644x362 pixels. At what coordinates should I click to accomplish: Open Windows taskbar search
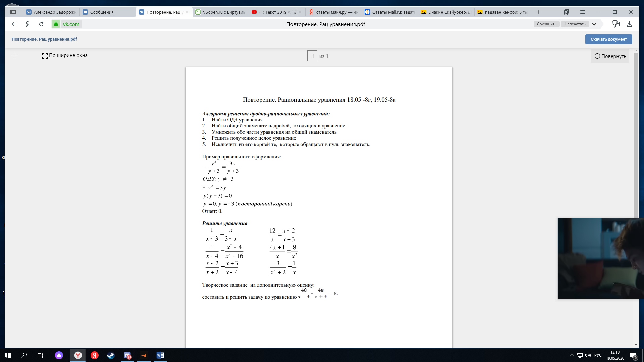click(x=24, y=355)
